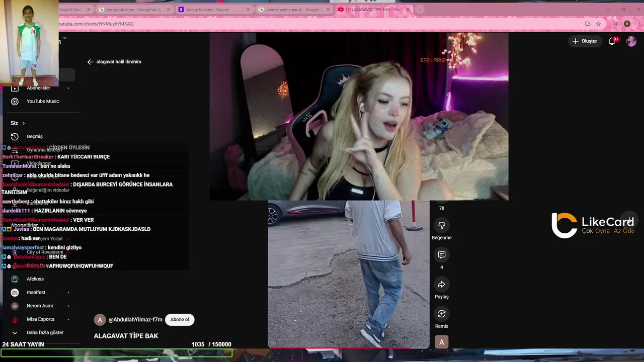Click the install app icon in address bar
The width and height of the screenshot is (644, 362).
[587, 24]
